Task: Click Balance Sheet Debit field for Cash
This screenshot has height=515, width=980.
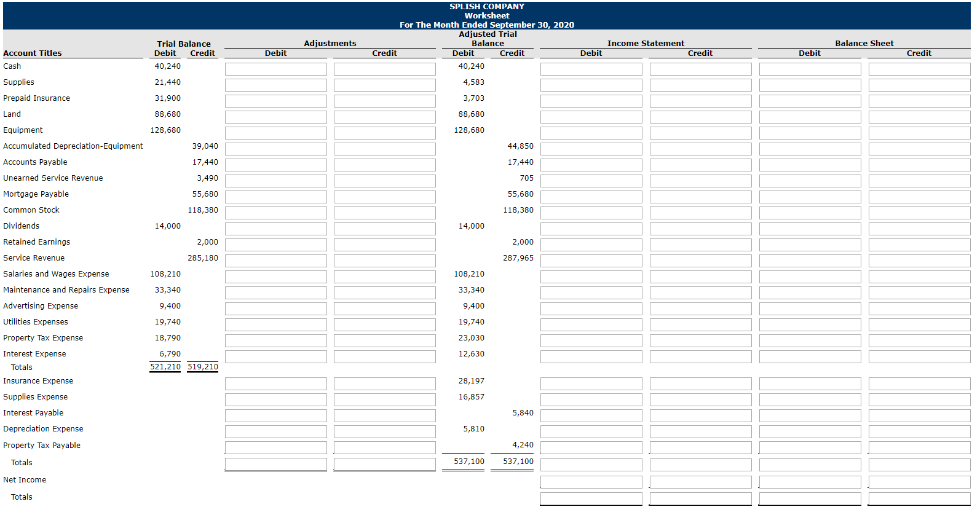Action: coord(810,69)
